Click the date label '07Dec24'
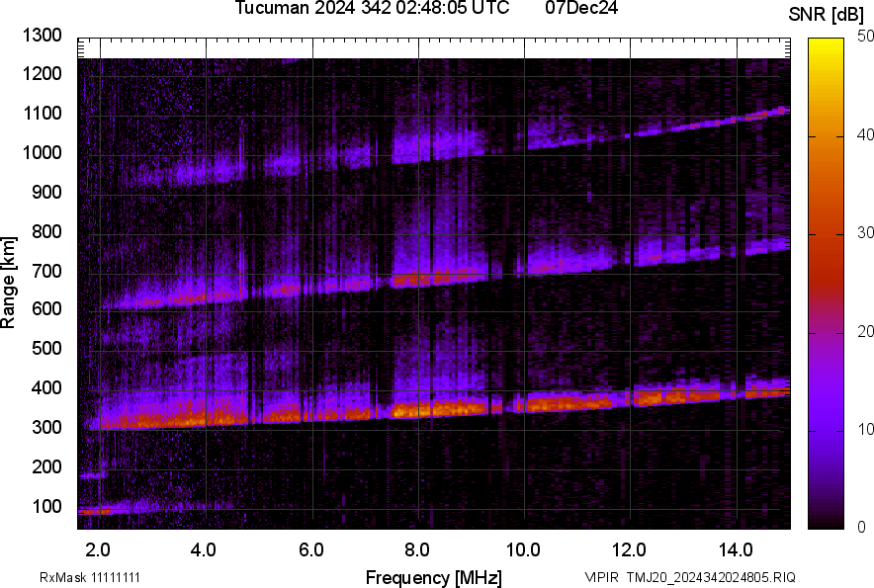 tap(581, 8)
